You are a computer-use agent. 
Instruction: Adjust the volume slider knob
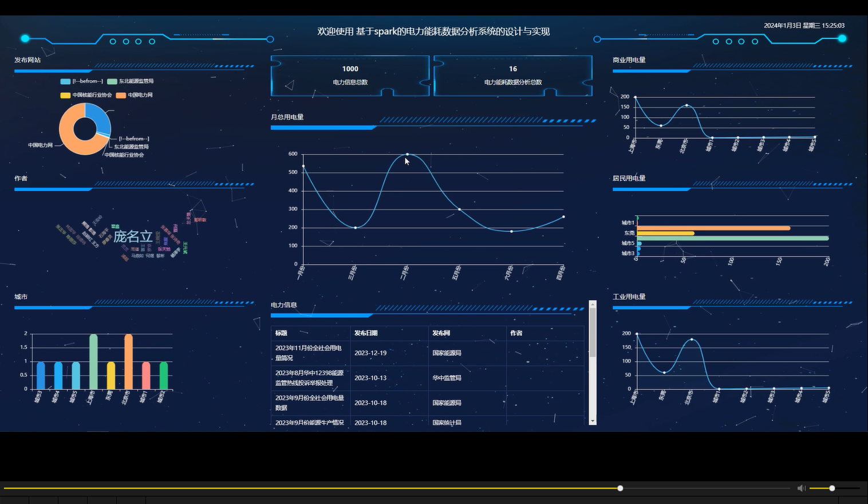(x=832, y=488)
